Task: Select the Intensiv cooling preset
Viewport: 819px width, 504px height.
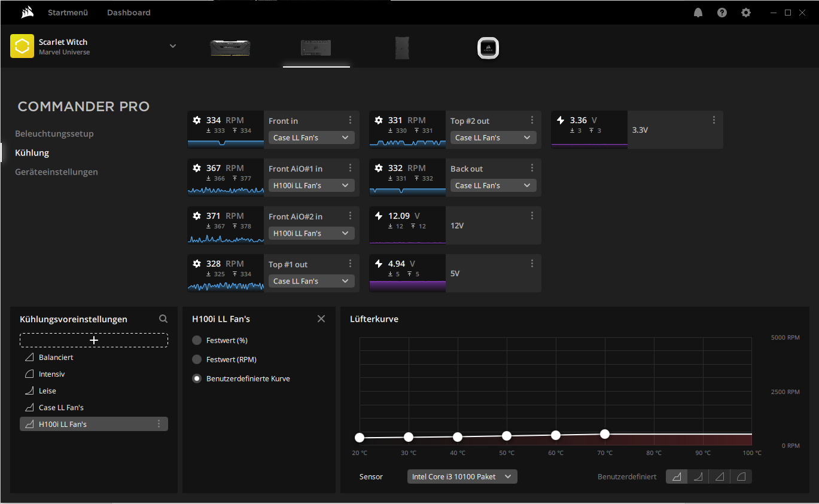Action: pyautogui.click(x=94, y=374)
